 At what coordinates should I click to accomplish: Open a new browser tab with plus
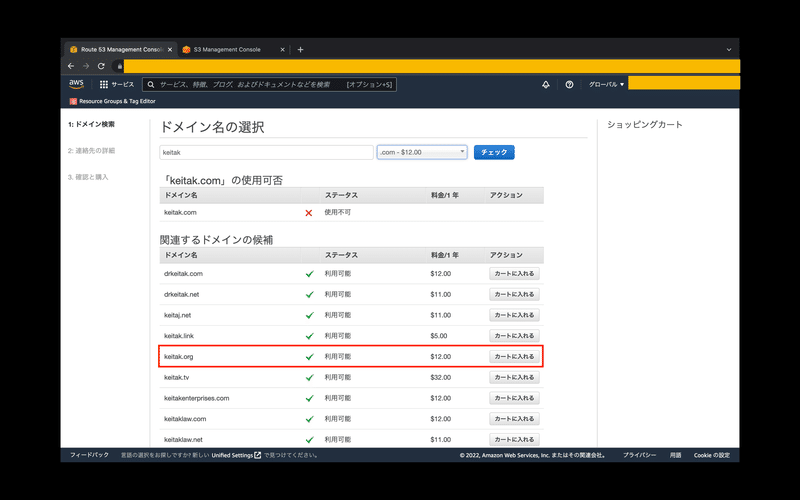pyautogui.click(x=300, y=49)
